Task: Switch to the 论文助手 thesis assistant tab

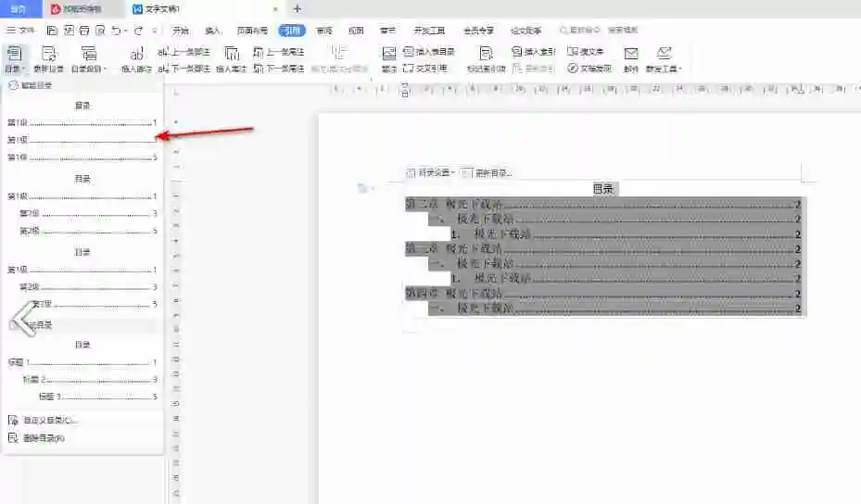Action: coord(526,31)
